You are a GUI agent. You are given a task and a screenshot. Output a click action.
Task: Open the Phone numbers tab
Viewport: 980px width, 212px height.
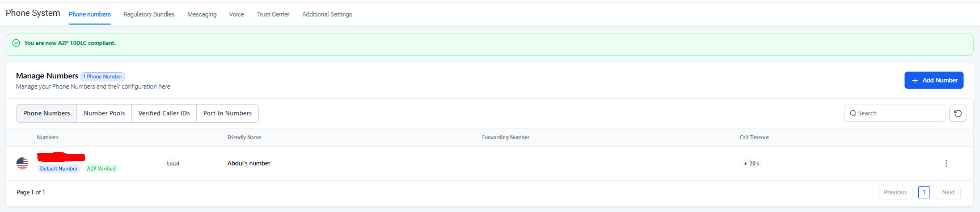pos(90,14)
